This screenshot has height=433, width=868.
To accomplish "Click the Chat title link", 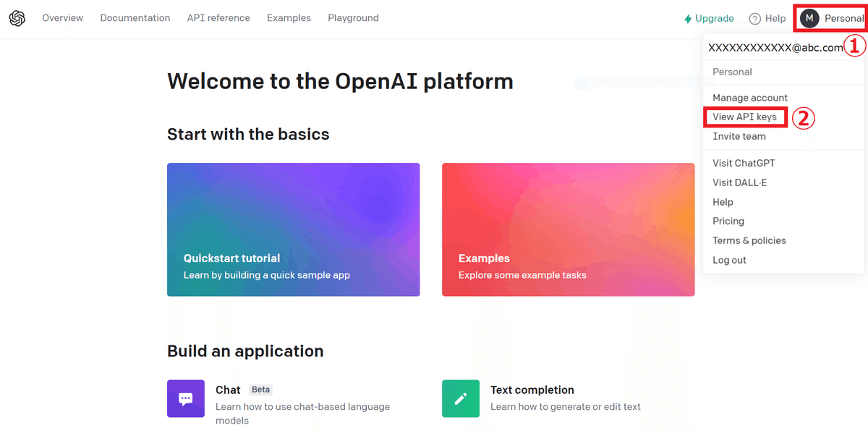I will [x=228, y=390].
